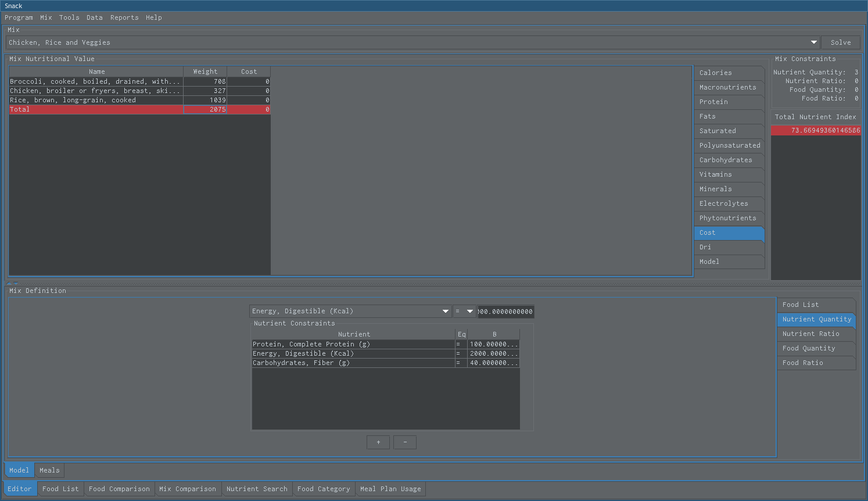This screenshot has height=501, width=868.
Task: Open the Reports menu
Action: [124, 17]
